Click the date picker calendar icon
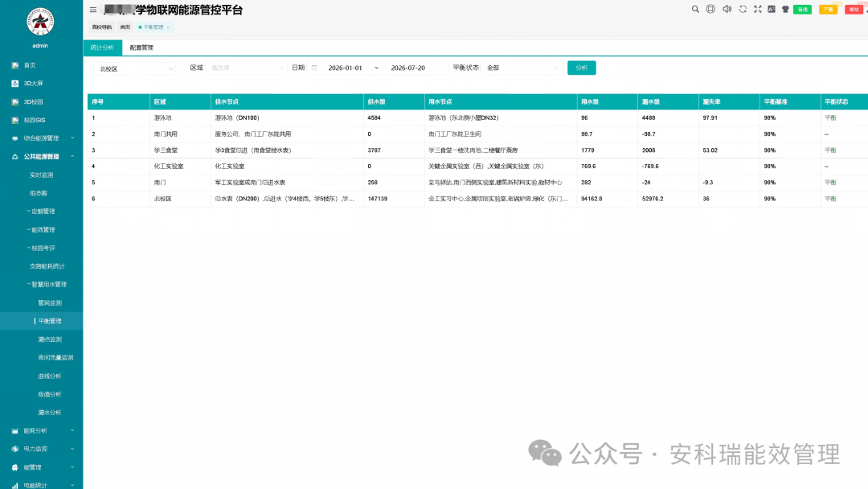This screenshot has width=868, height=489. pos(314,68)
